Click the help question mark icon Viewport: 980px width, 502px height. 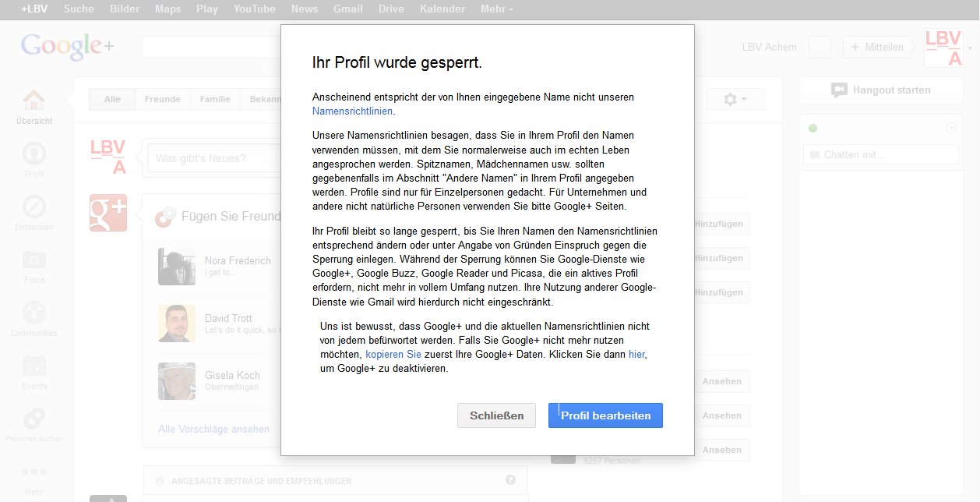[510, 480]
